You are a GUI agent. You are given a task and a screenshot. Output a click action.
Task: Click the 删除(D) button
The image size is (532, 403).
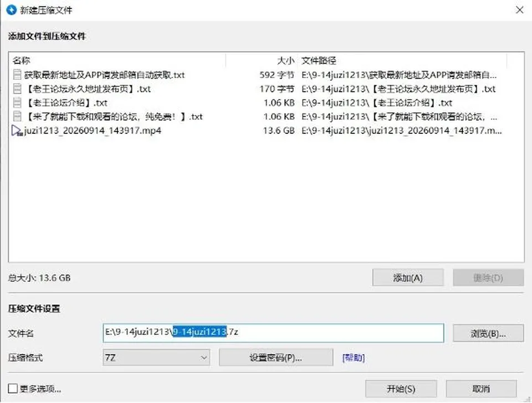(488, 278)
